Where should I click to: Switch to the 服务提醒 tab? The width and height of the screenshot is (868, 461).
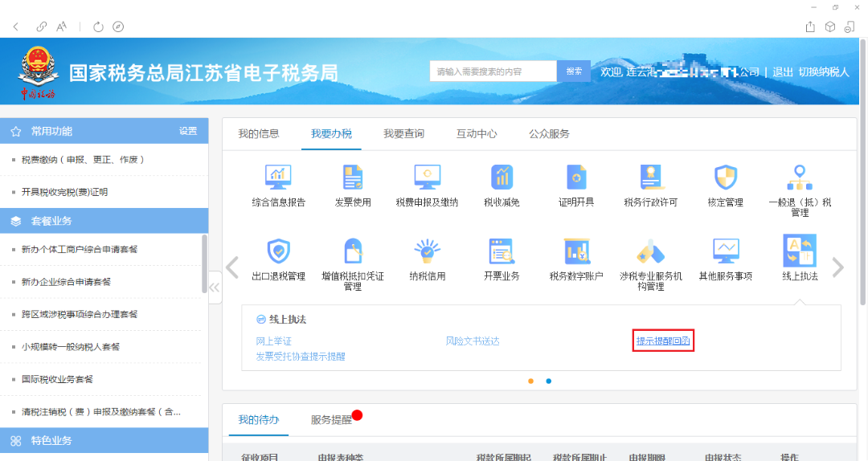point(331,419)
